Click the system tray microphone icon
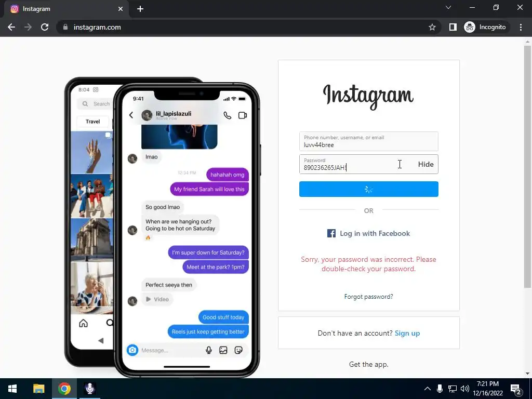 click(x=440, y=389)
